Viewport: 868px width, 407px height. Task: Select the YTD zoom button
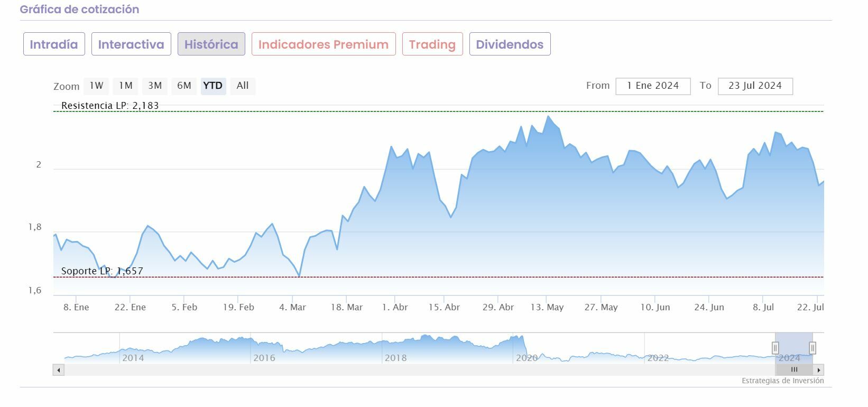pos(213,86)
